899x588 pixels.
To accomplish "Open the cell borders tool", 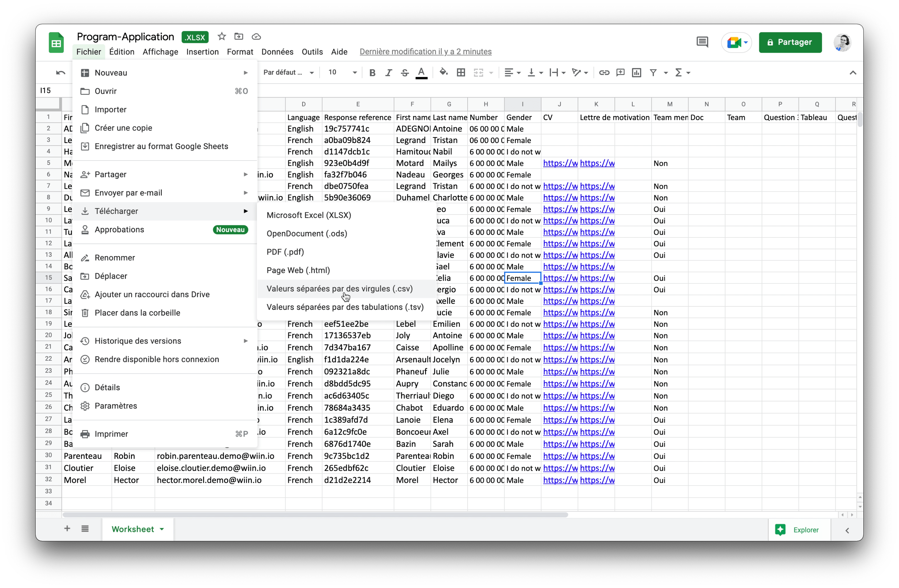I will pos(461,72).
